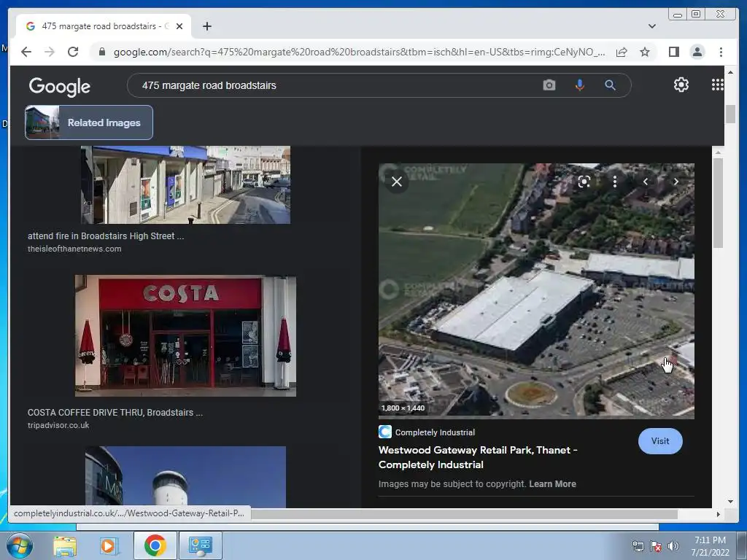Open the Windows Start menu

tap(19, 545)
